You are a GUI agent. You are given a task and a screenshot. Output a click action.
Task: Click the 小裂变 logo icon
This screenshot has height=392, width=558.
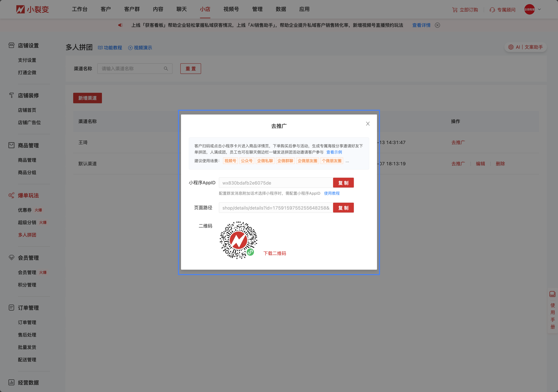20,9
